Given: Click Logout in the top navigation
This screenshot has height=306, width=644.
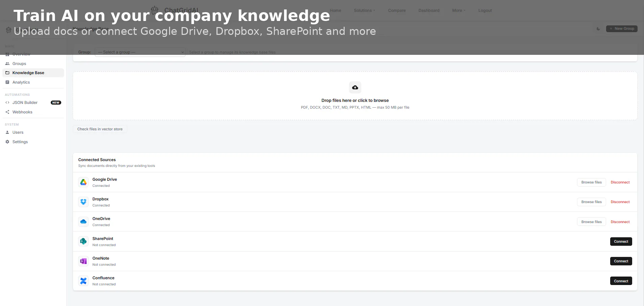Looking at the screenshot, I should [485, 10].
